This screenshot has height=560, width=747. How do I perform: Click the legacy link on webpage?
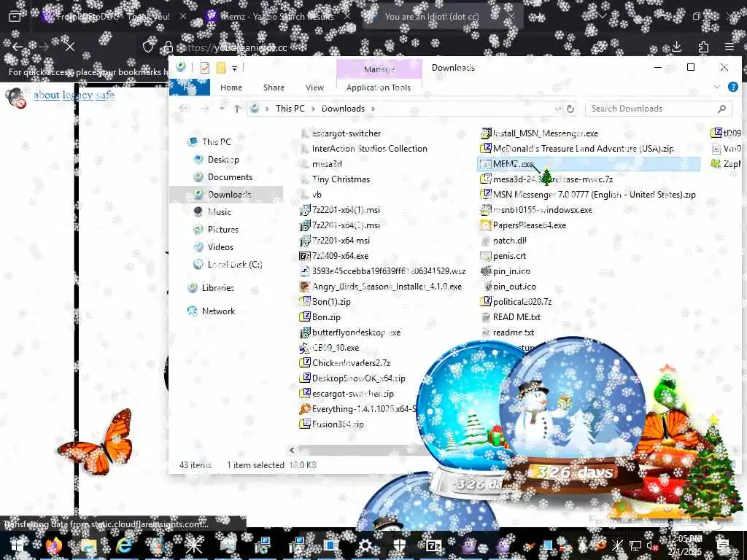point(77,95)
